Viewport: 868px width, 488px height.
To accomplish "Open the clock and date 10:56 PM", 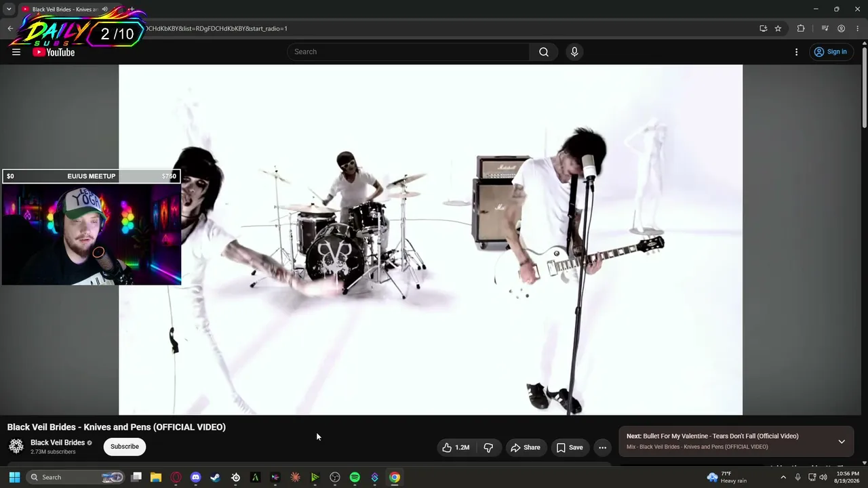I will click(847, 477).
